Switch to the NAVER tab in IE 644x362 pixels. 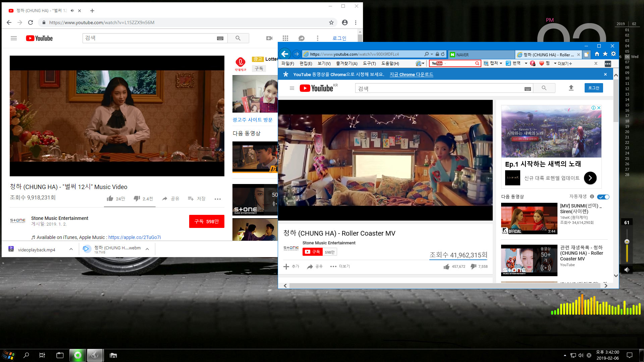[481, 54]
